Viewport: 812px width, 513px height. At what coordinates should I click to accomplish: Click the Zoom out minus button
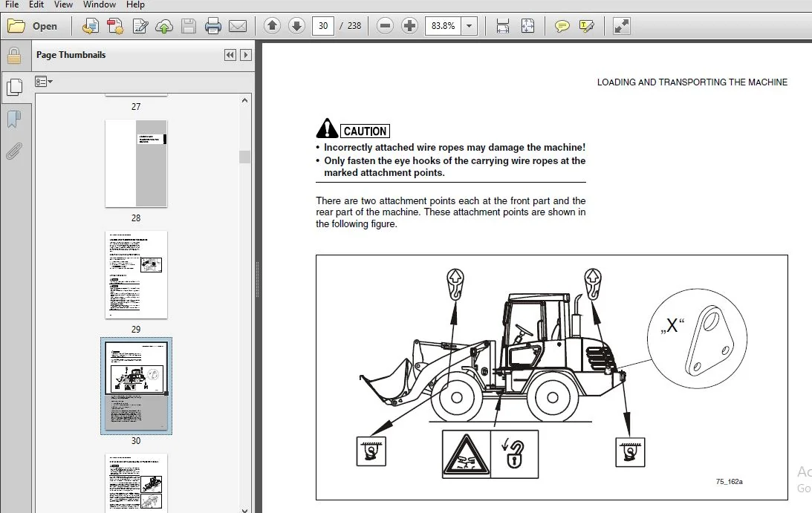click(x=385, y=25)
